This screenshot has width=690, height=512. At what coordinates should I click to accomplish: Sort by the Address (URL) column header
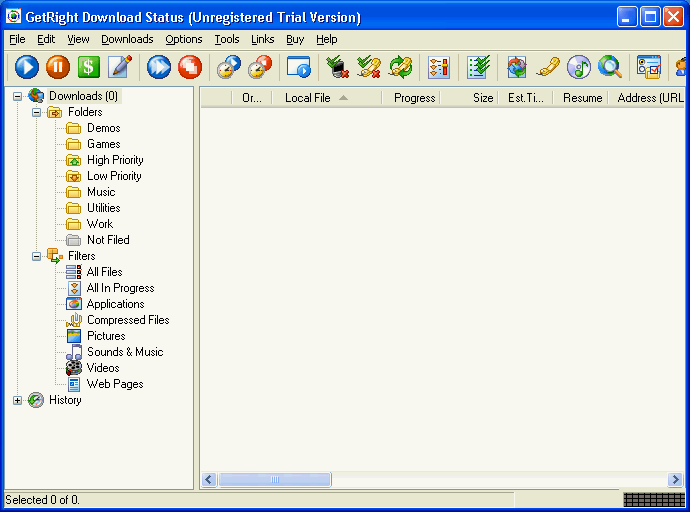tap(646, 98)
